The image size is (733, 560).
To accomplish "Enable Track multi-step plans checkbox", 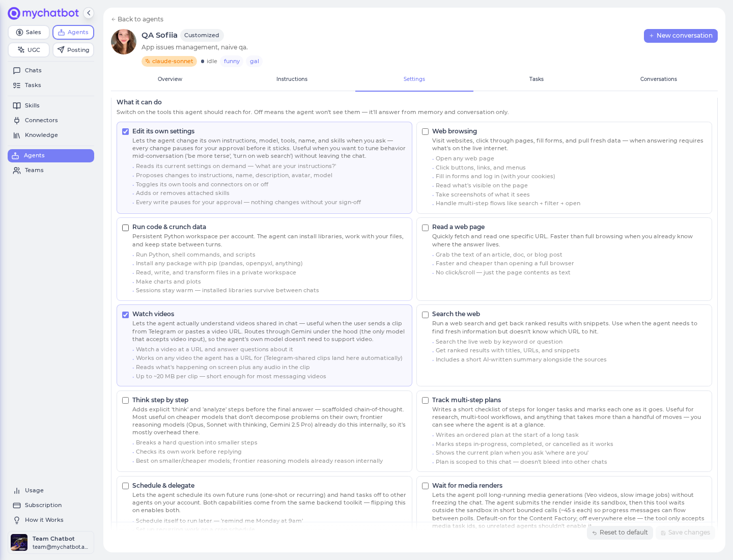I will tap(426, 401).
